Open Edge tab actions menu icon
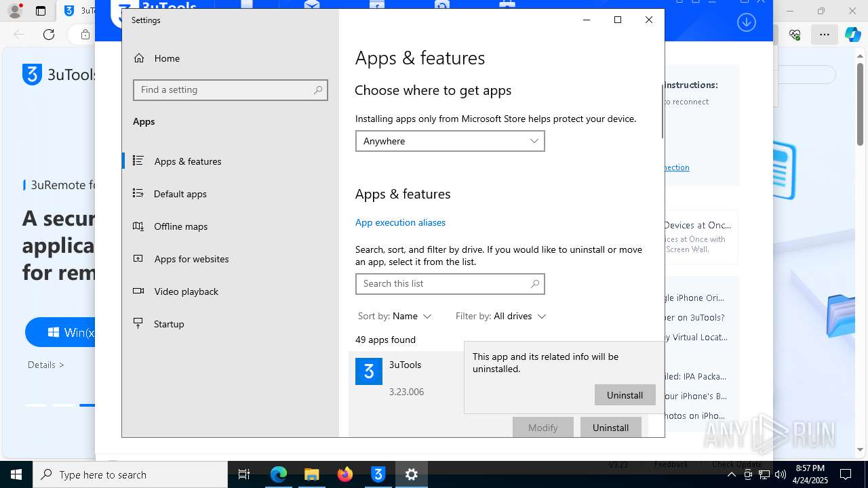This screenshot has height=488, width=868. click(41, 11)
